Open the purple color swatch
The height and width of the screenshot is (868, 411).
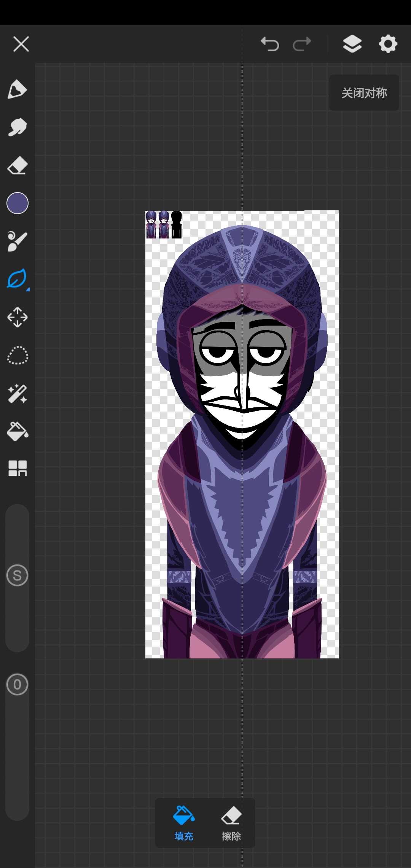(x=18, y=203)
